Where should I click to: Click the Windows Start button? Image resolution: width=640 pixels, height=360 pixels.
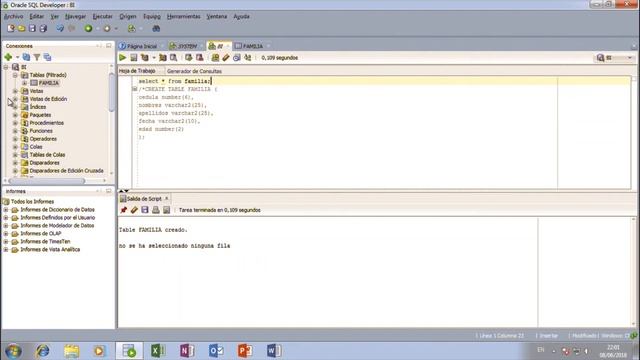point(13,351)
